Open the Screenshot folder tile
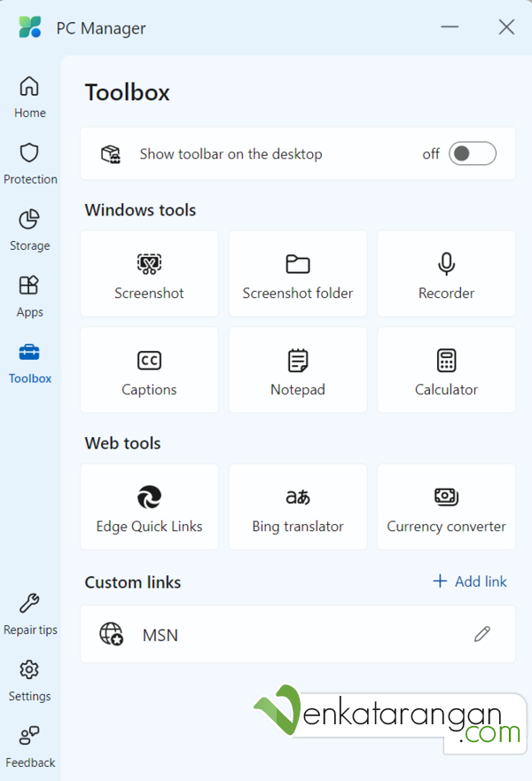 298,273
